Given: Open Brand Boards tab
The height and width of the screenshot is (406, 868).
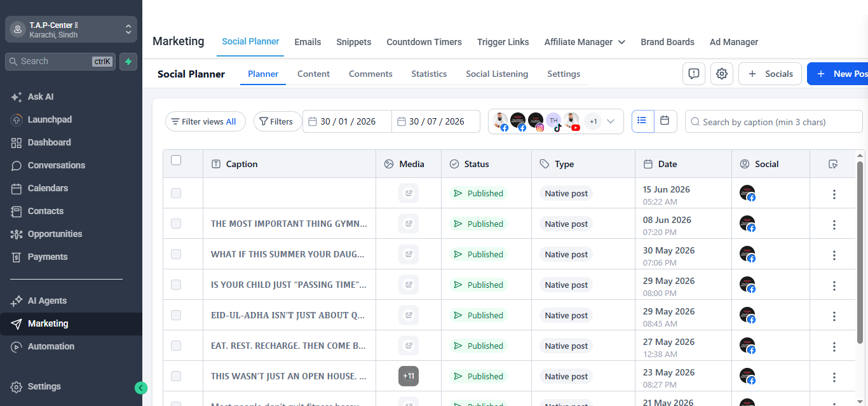Looking at the screenshot, I should pyautogui.click(x=667, y=42).
